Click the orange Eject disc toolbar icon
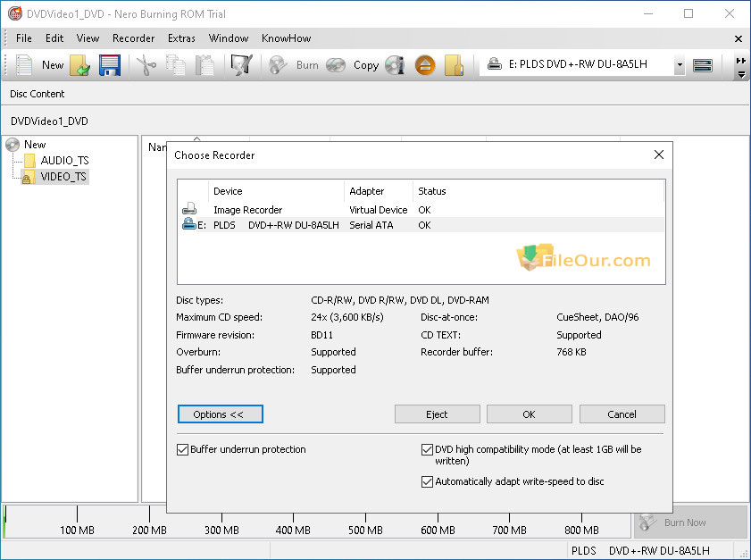 click(x=424, y=65)
